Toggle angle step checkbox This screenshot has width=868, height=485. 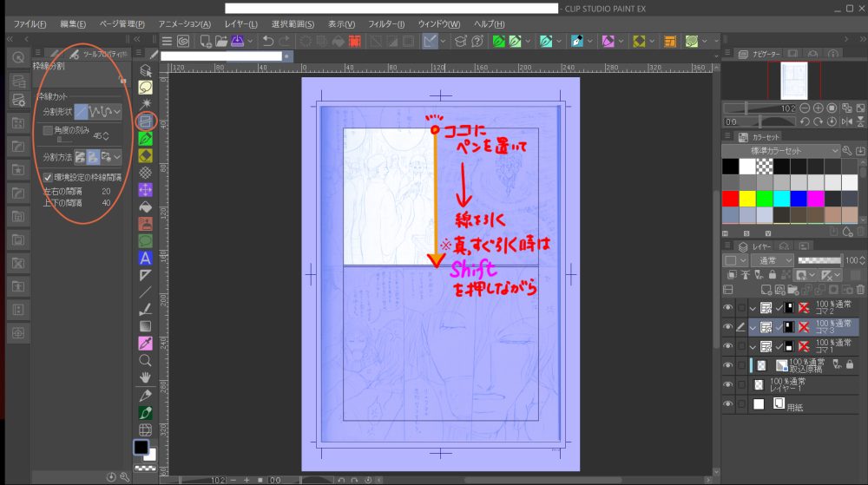click(x=48, y=130)
